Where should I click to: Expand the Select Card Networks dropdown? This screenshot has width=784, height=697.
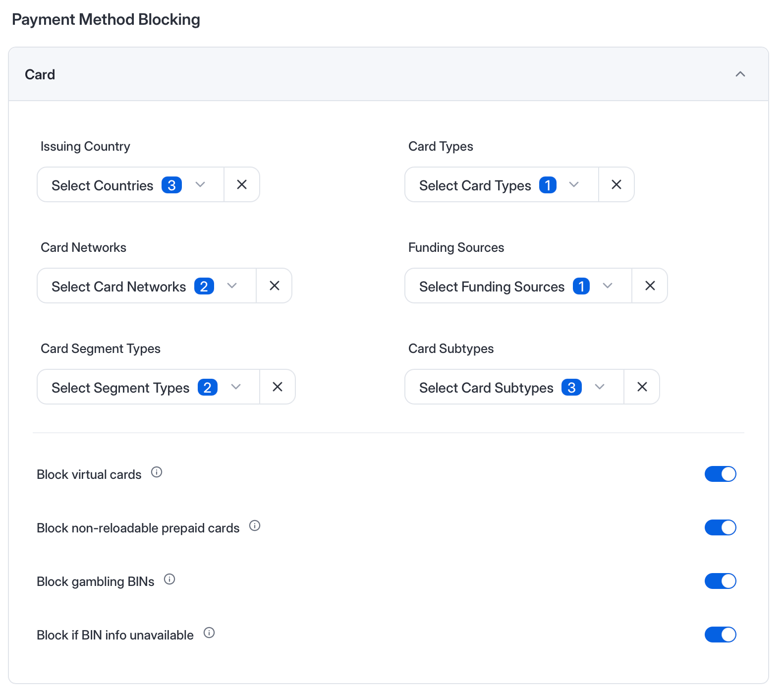147,286
